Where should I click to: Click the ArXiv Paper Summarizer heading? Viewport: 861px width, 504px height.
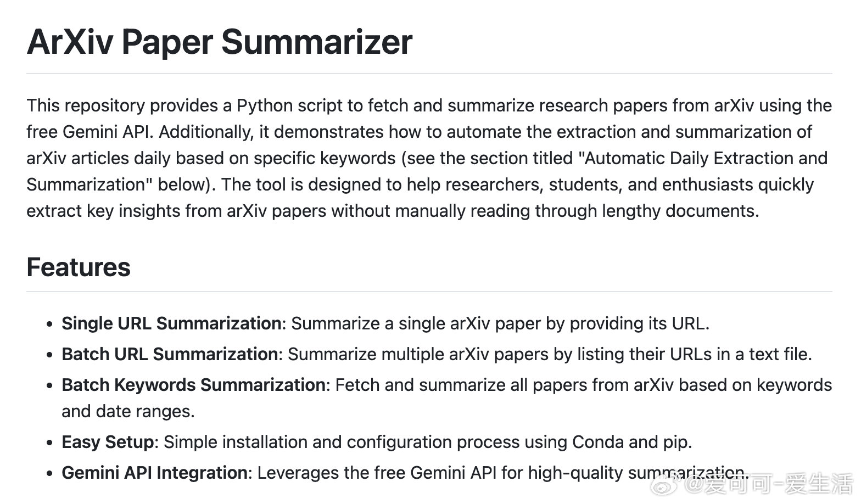[x=219, y=42]
